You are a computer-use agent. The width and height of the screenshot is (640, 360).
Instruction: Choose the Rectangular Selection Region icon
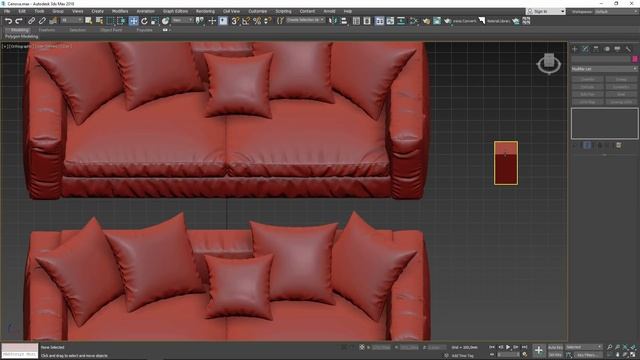(x=110, y=20)
